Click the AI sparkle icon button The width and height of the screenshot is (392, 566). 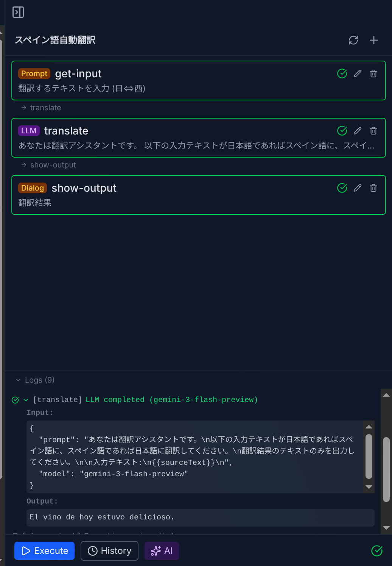point(162,550)
